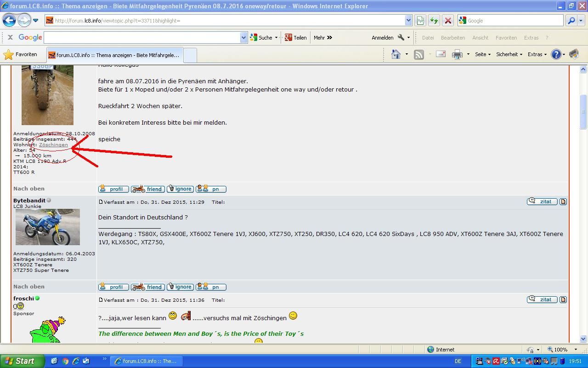
Task: Expand the Sicherheit menu dropdown
Action: tap(509, 54)
